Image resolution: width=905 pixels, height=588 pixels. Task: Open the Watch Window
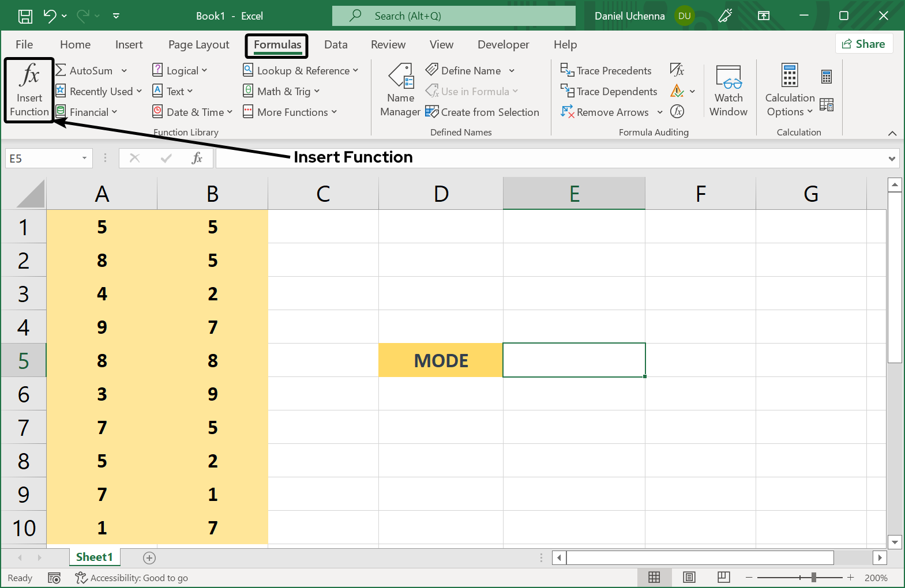(x=728, y=91)
